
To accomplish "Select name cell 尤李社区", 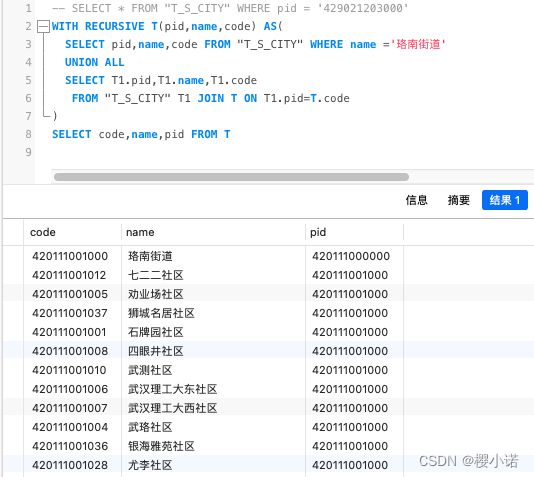I will tap(150, 465).
